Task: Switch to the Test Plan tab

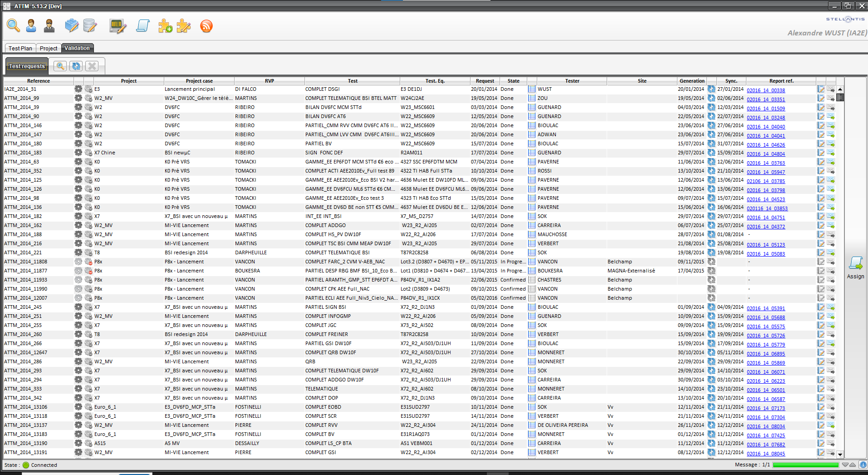Action: pyautogui.click(x=20, y=48)
